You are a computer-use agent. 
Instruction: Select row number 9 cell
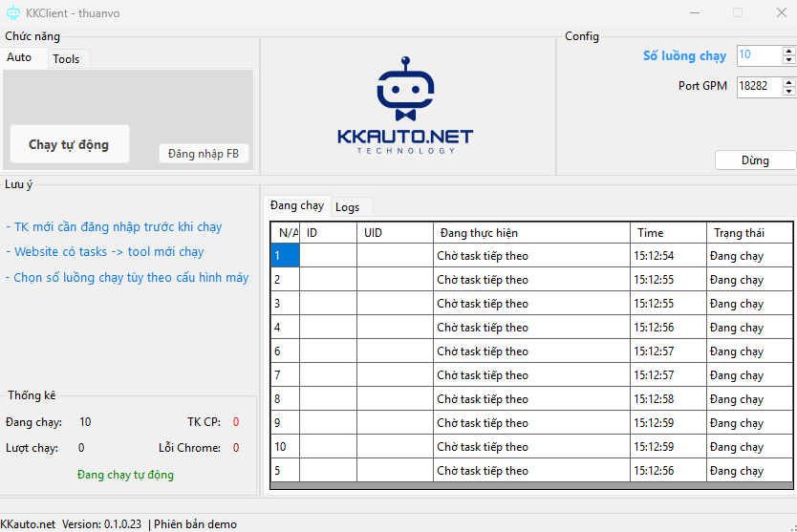pyautogui.click(x=285, y=423)
